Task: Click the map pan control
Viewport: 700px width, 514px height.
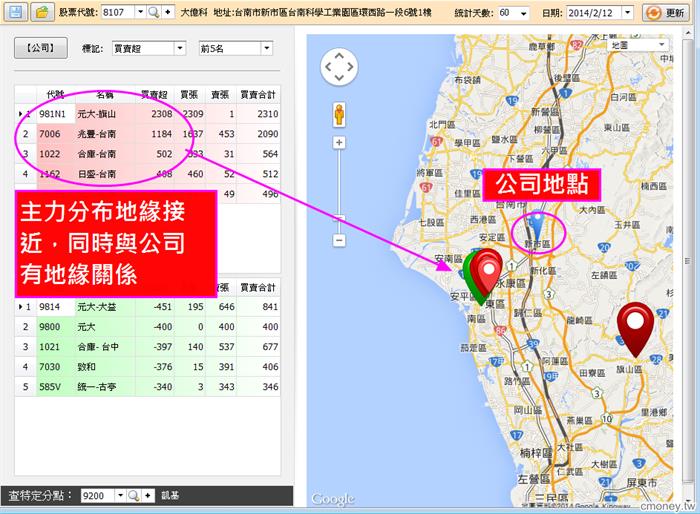Action: pos(339,67)
